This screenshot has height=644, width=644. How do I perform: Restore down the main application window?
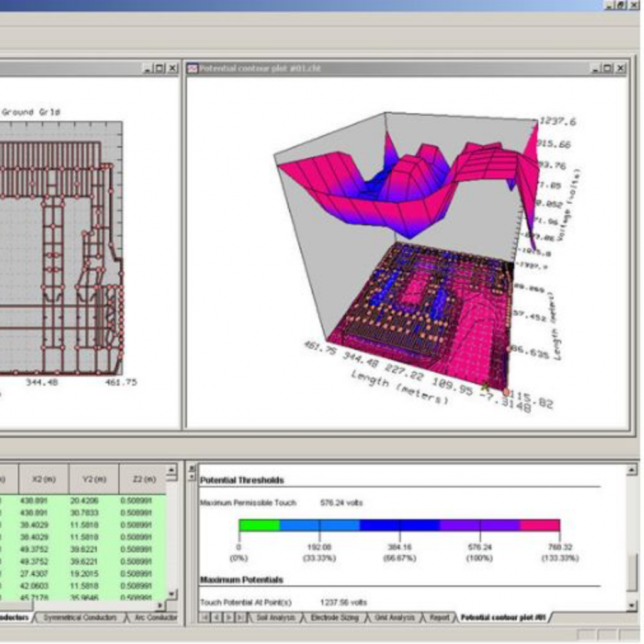click(620, 4)
